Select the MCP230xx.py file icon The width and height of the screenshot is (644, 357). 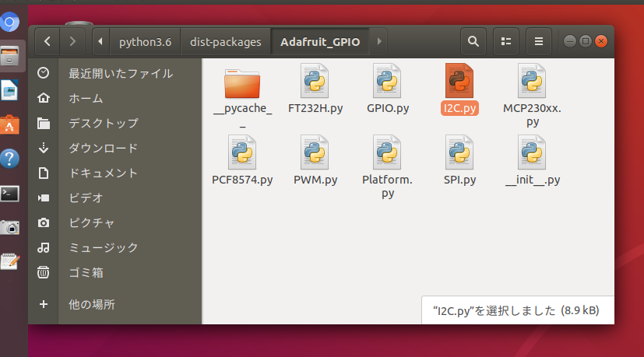(532, 81)
